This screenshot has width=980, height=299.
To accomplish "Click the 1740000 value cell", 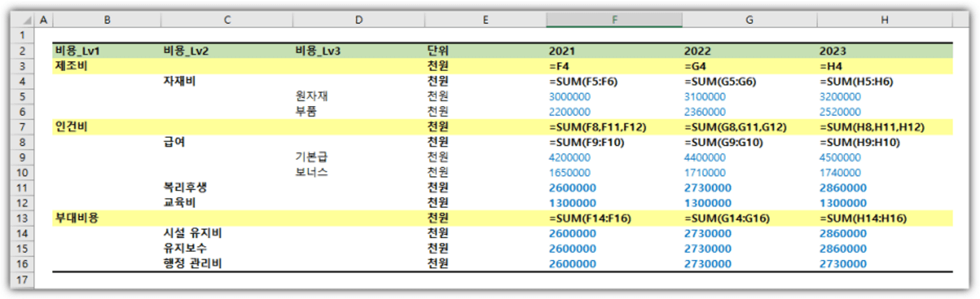I will 885,172.
